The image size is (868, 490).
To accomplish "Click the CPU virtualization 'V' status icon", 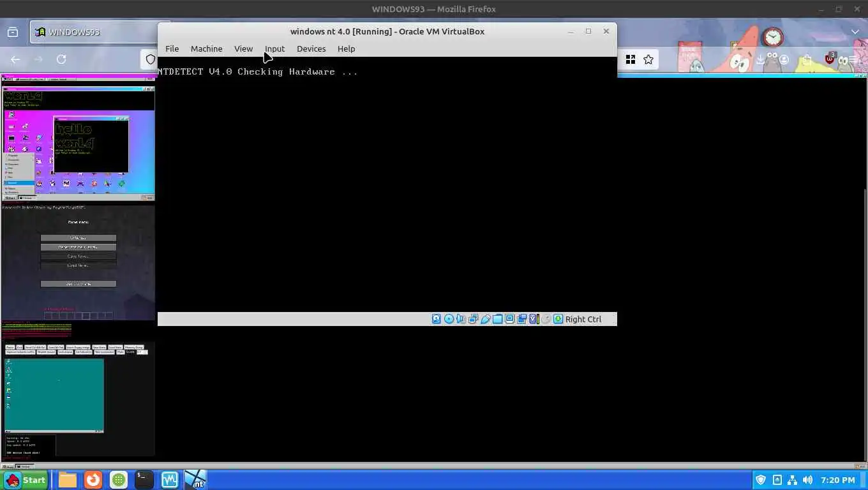I will [x=534, y=319].
